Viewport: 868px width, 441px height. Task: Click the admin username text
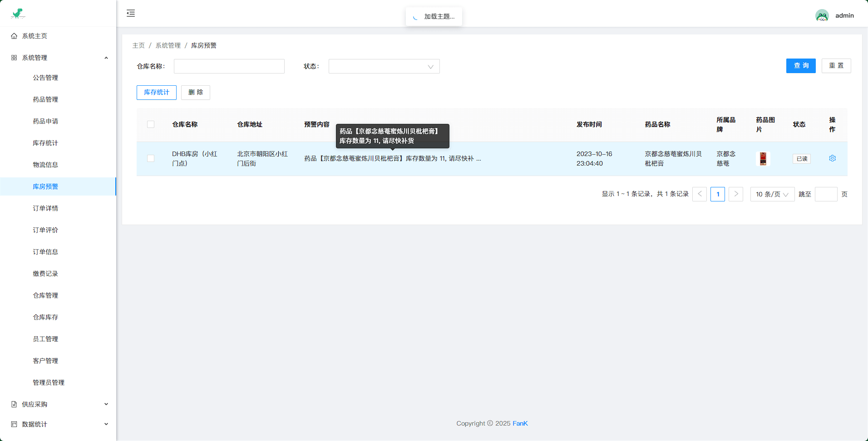click(844, 15)
